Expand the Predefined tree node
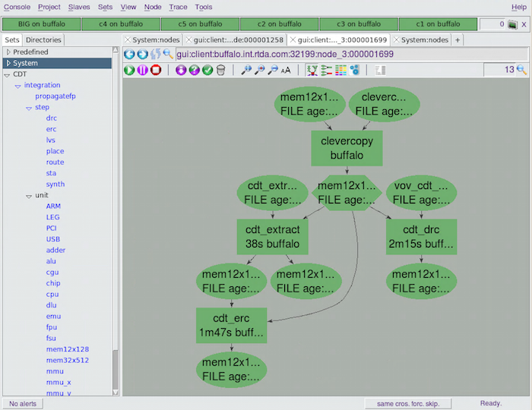The width and height of the screenshot is (532, 410). pos(8,52)
